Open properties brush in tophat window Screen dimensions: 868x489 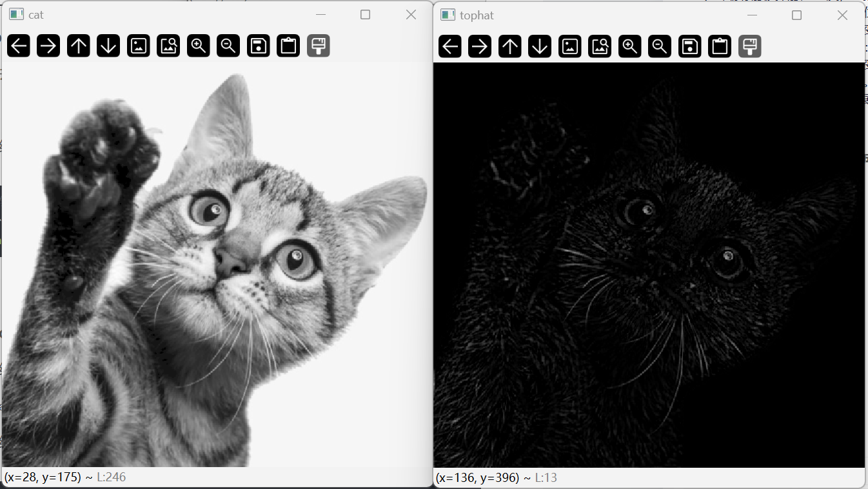pyautogui.click(x=750, y=46)
